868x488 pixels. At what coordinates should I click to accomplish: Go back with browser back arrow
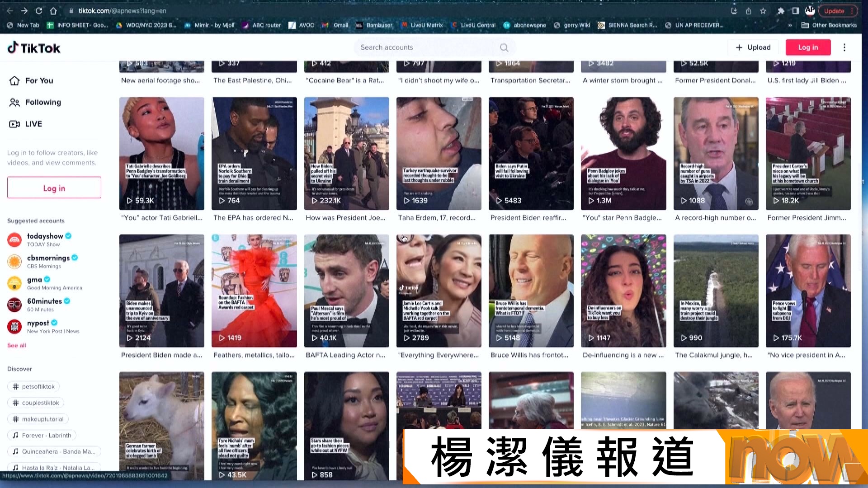point(10,11)
